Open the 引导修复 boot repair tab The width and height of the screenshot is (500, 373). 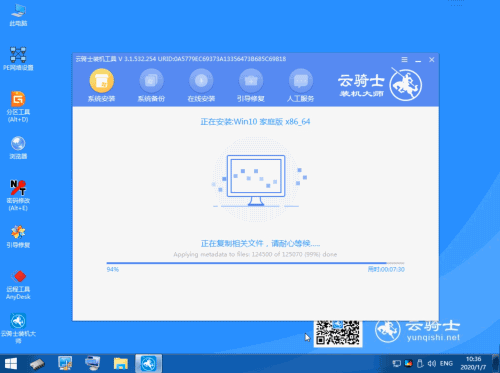click(251, 85)
